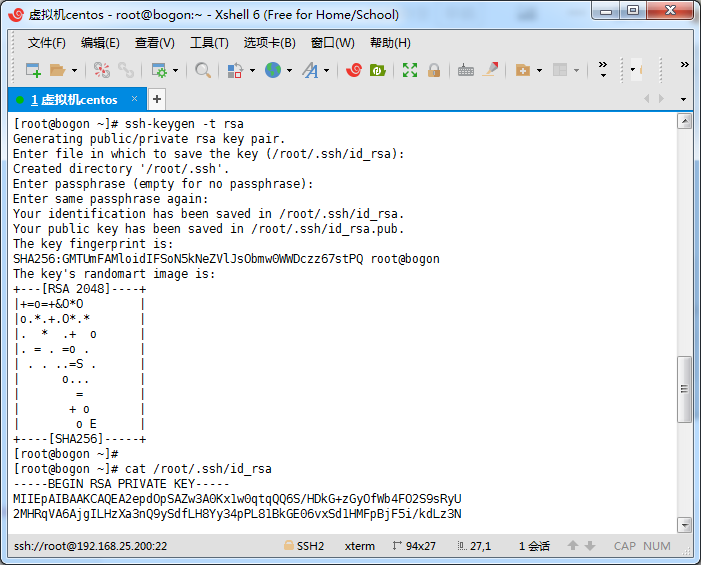The image size is (701, 565).
Task: Open the 编辑(E) menu
Action: [100, 43]
